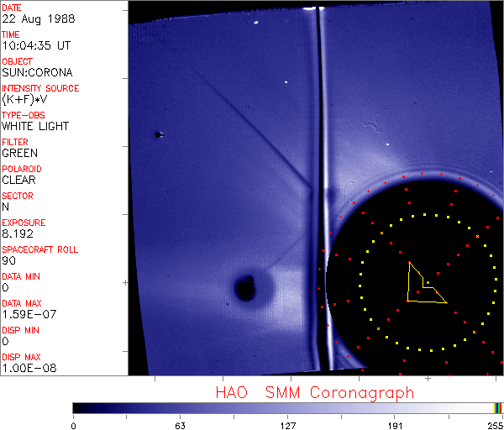Click the 63 tick label under color bar
Image resolution: width=504 pixels, height=430 pixels.
[179, 425]
